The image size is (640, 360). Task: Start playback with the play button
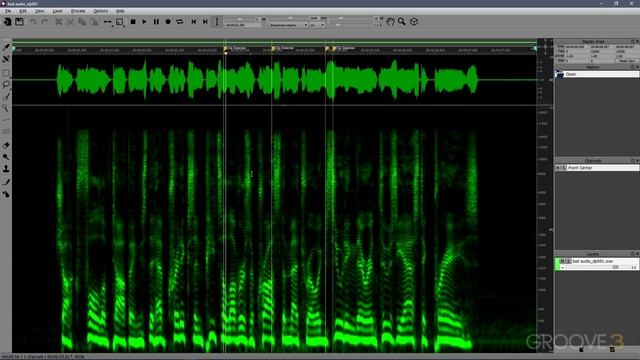tap(144, 22)
